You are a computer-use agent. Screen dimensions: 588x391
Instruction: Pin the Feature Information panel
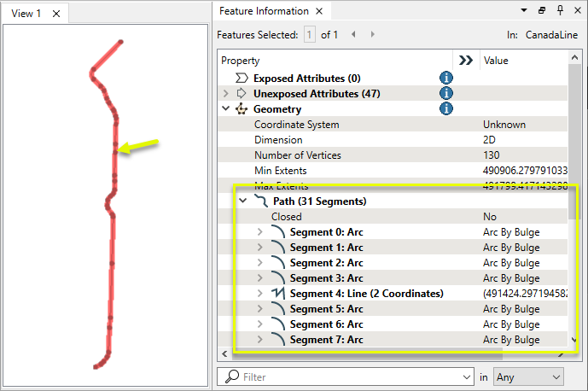560,11
